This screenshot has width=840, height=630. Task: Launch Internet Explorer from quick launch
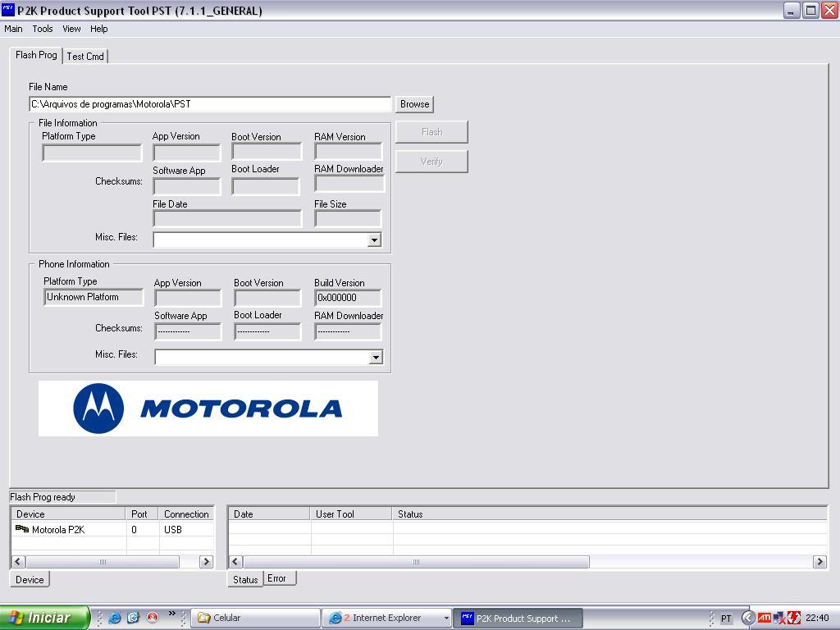(115, 618)
